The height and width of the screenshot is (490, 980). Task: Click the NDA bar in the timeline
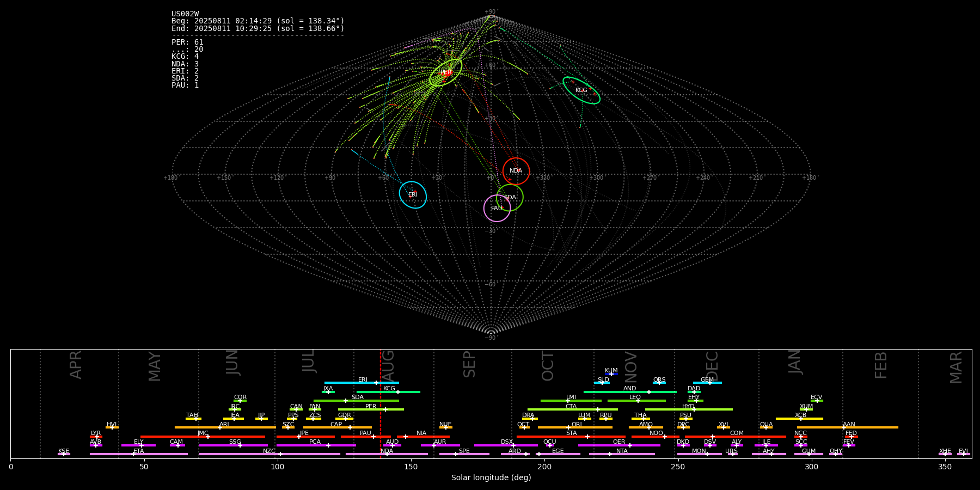click(387, 454)
